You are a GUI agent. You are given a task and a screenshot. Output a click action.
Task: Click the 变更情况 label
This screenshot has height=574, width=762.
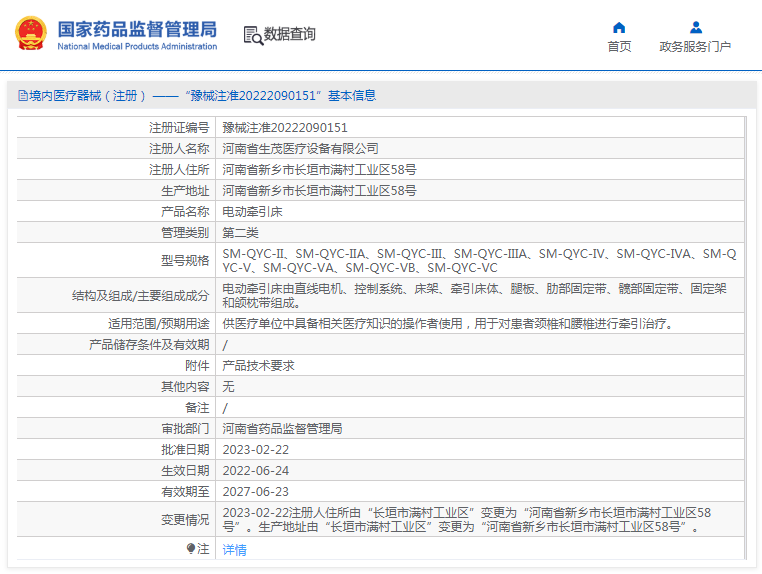[185, 520]
